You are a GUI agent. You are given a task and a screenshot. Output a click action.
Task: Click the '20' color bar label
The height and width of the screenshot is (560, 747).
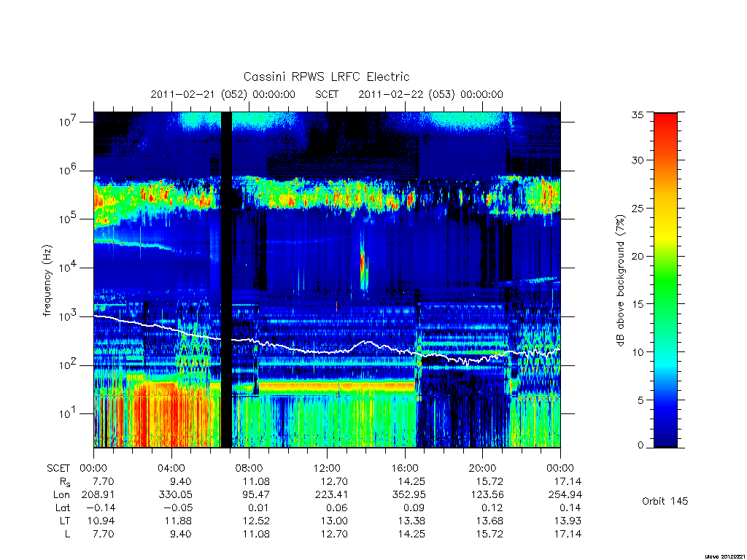638,256
